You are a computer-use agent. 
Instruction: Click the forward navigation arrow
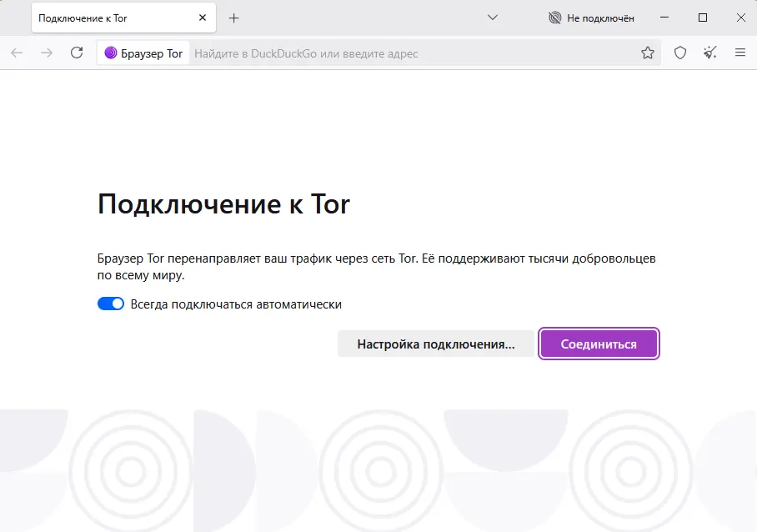coord(47,52)
